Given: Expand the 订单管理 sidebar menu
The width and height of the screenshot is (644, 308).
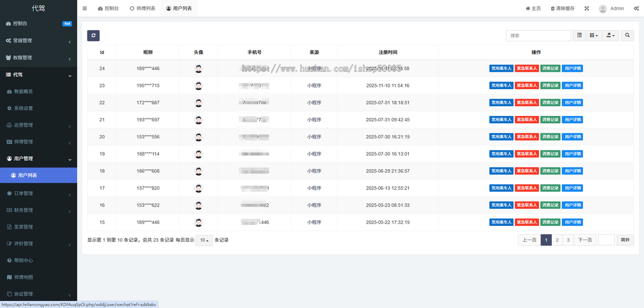Looking at the screenshot, I should tap(38, 193).
